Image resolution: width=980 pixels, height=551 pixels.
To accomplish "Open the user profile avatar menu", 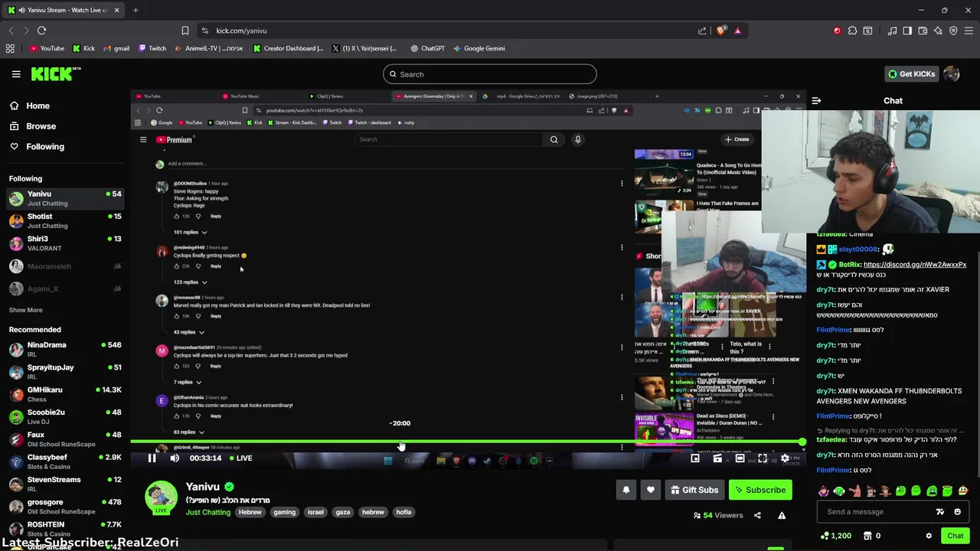I will (x=952, y=74).
